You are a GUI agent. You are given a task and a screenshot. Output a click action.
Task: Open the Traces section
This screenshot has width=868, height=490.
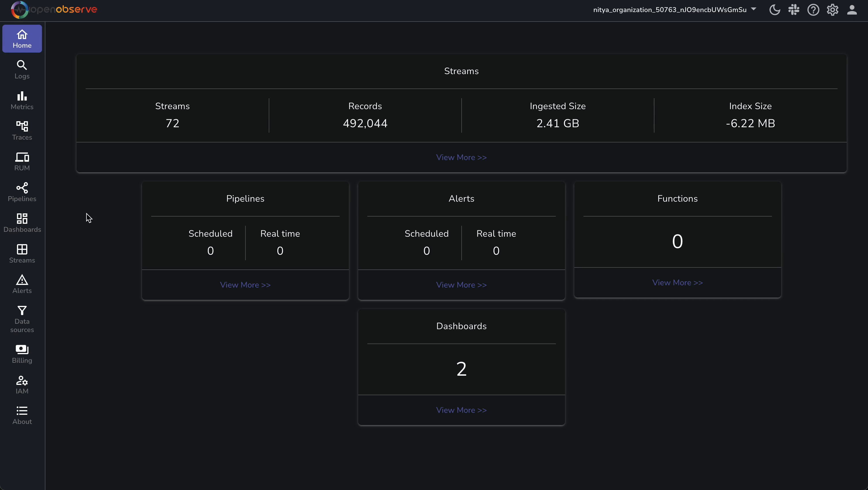(x=22, y=130)
